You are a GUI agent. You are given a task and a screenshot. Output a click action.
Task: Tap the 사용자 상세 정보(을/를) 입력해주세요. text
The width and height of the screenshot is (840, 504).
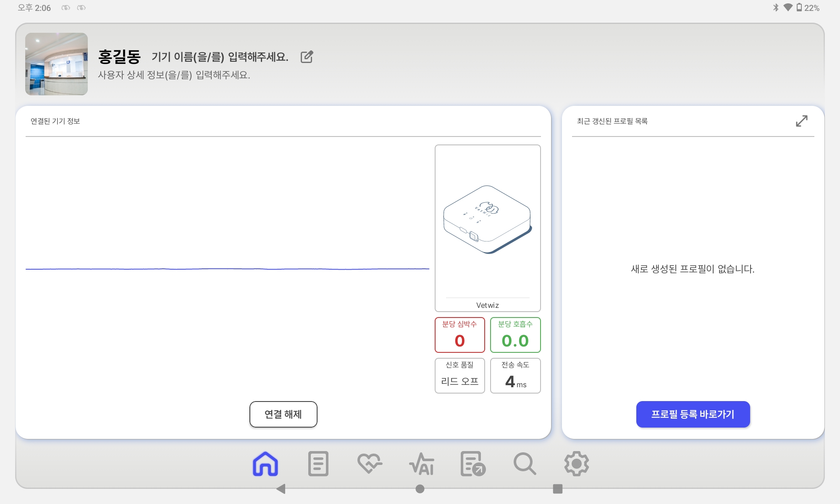click(x=174, y=75)
